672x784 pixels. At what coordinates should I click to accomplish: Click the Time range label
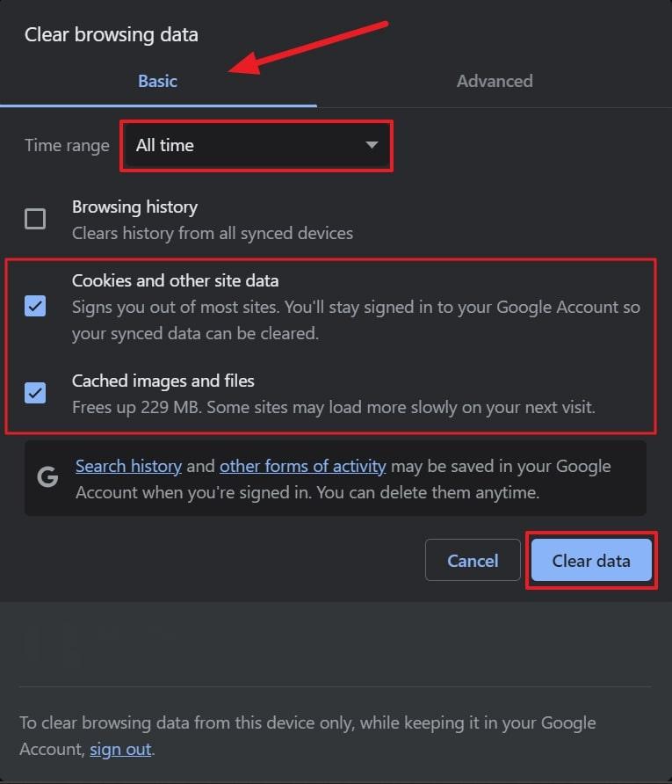[x=67, y=146]
